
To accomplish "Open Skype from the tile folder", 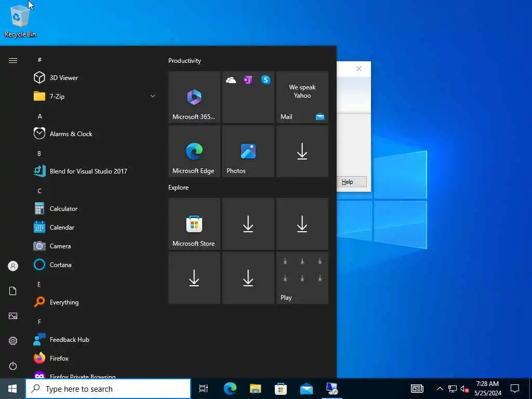I will (x=265, y=80).
